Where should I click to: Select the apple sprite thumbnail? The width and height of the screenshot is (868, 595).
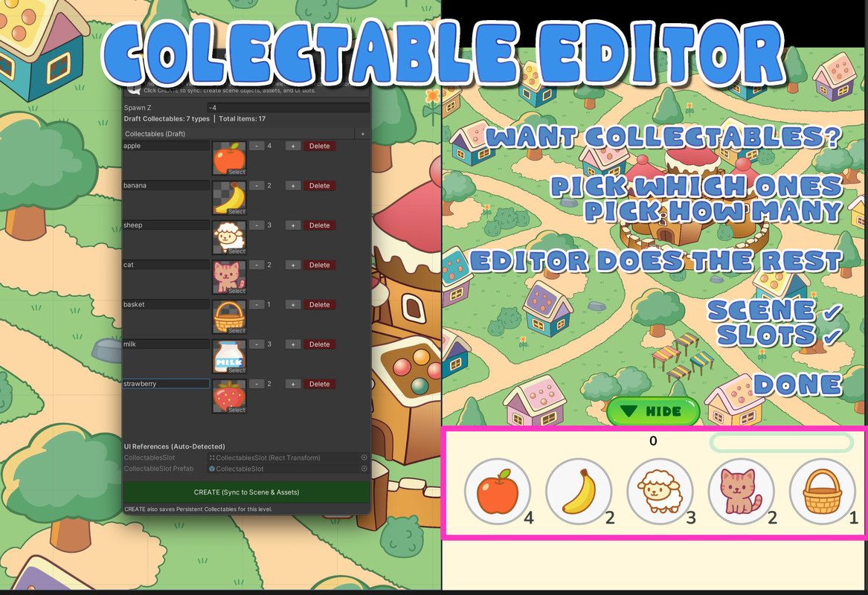point(229,158)
